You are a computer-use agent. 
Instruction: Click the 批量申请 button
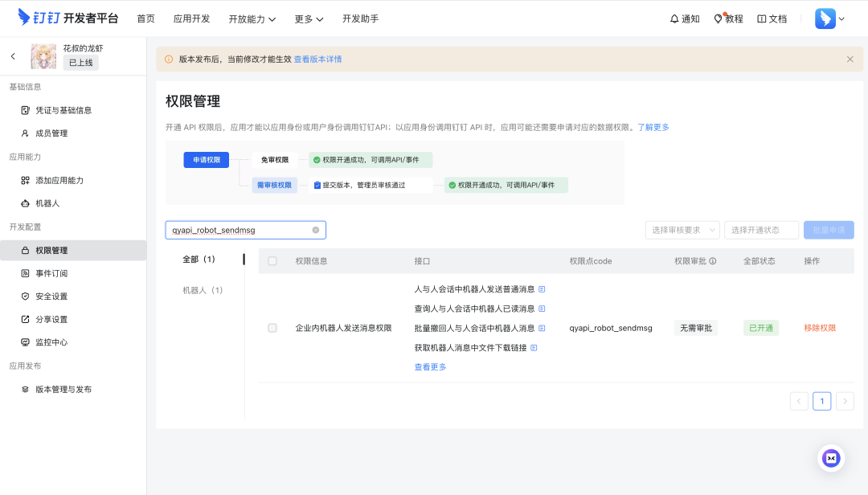pos(829,230)
